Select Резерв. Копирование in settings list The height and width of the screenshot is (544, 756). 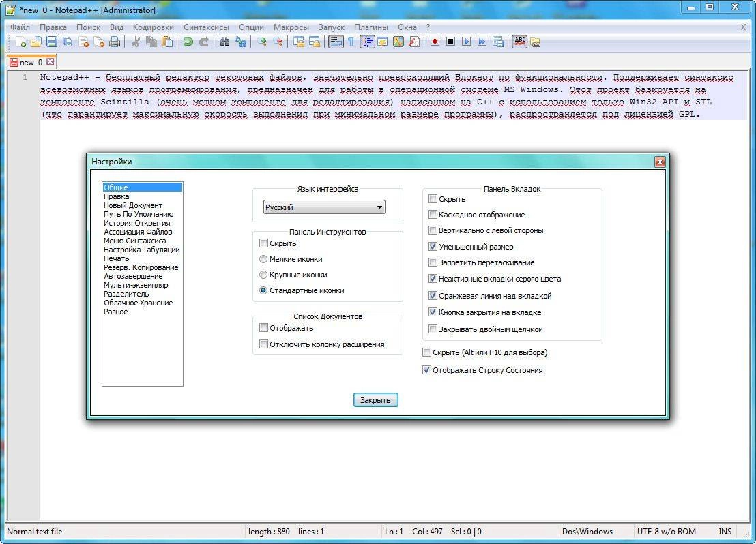click(x=141, y=267)
